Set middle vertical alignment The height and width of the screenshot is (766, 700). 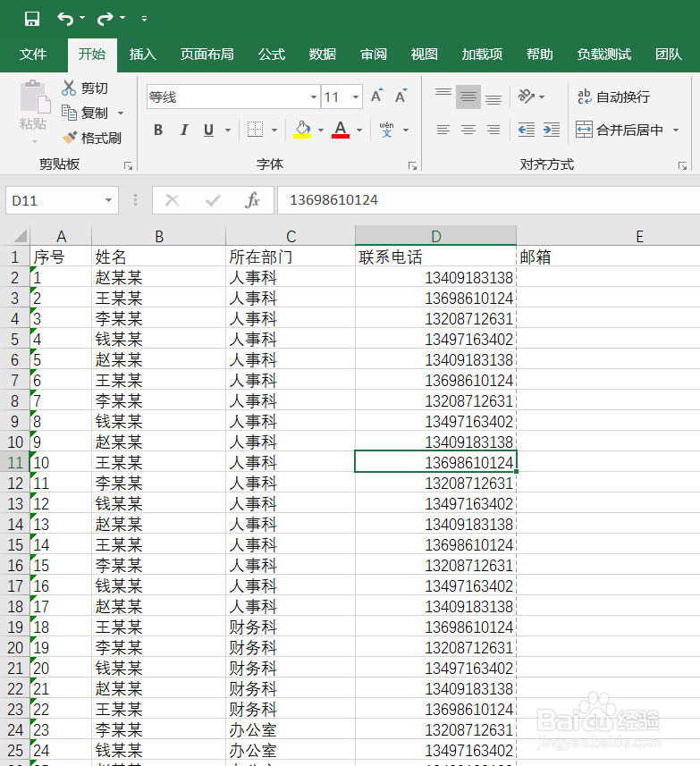468,97
